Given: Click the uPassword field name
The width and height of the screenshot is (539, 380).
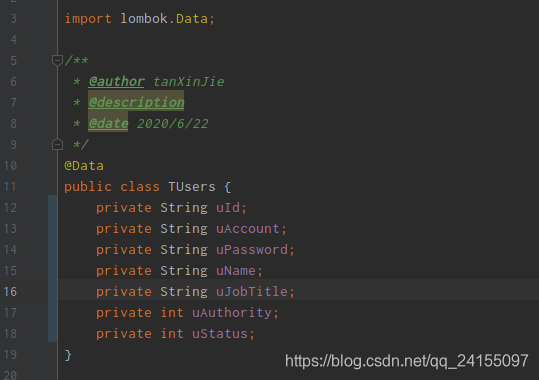Looking at the screenshot, I should point(252,250).
